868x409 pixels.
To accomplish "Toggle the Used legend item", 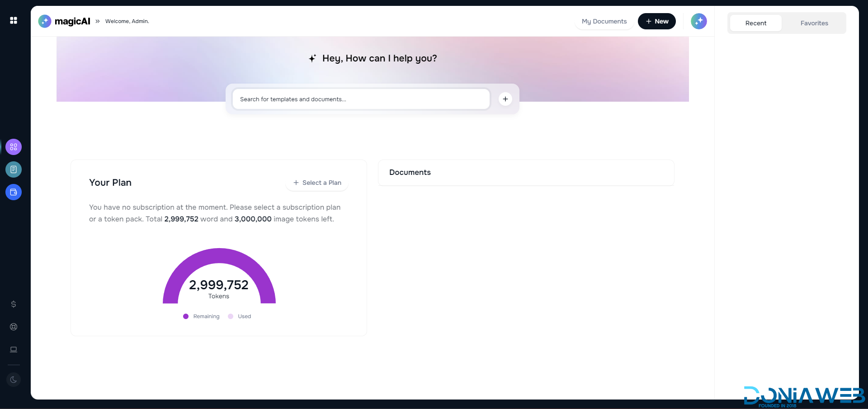I will click(240, 316).
